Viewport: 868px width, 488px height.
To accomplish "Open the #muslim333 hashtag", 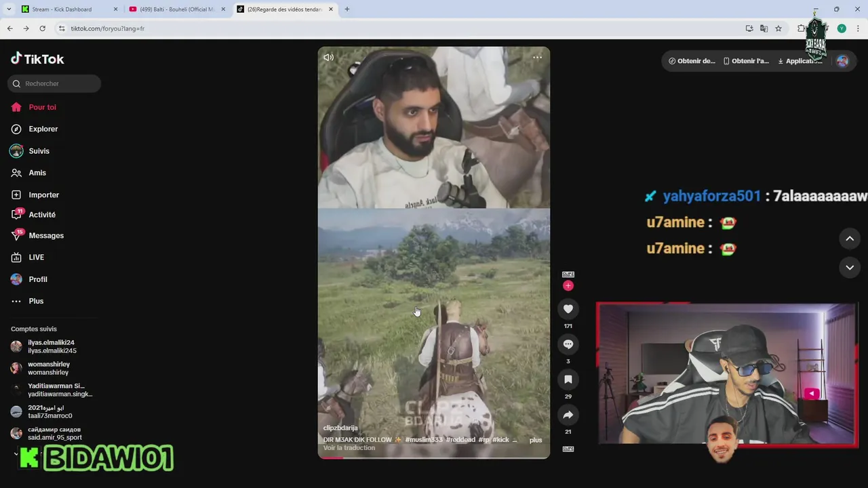I will (x=424, y=440).
